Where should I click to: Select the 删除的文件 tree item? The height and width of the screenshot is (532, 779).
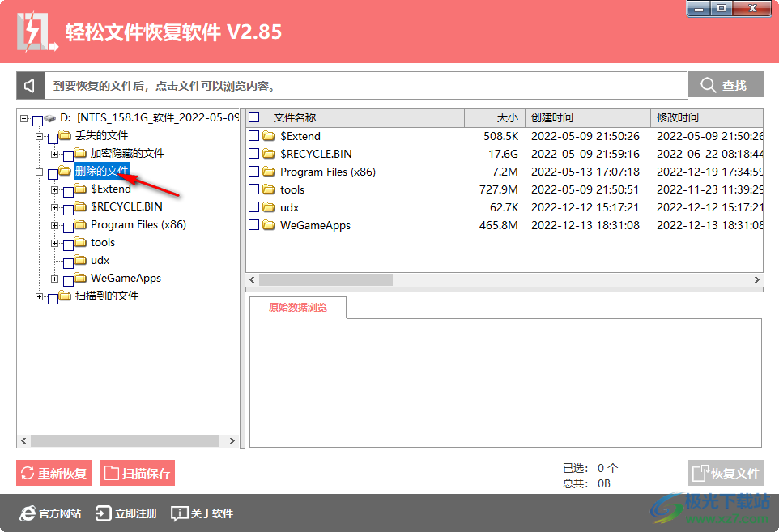pos(102,171)
